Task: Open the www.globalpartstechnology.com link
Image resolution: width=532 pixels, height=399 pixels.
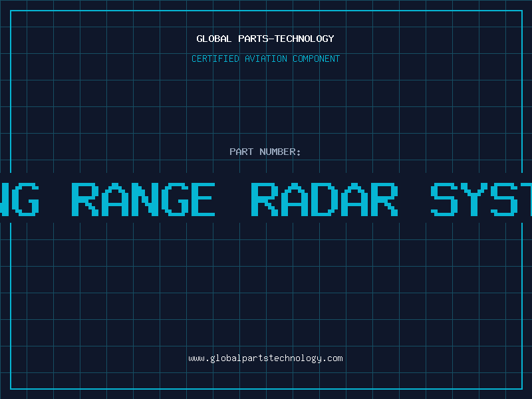Action: tap(265, 358)
